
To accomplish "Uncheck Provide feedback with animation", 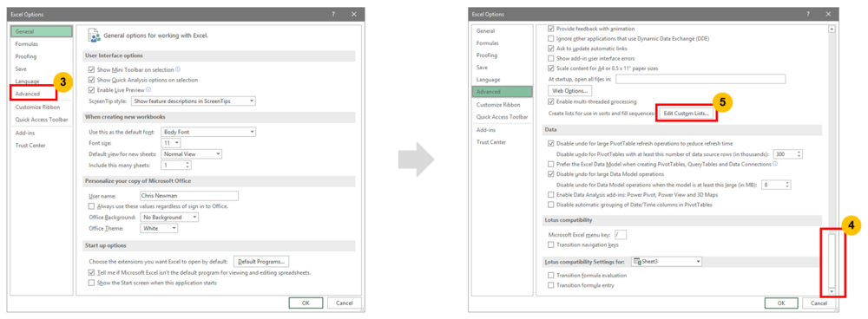I will pyautogui.click(x=551, y=29).
